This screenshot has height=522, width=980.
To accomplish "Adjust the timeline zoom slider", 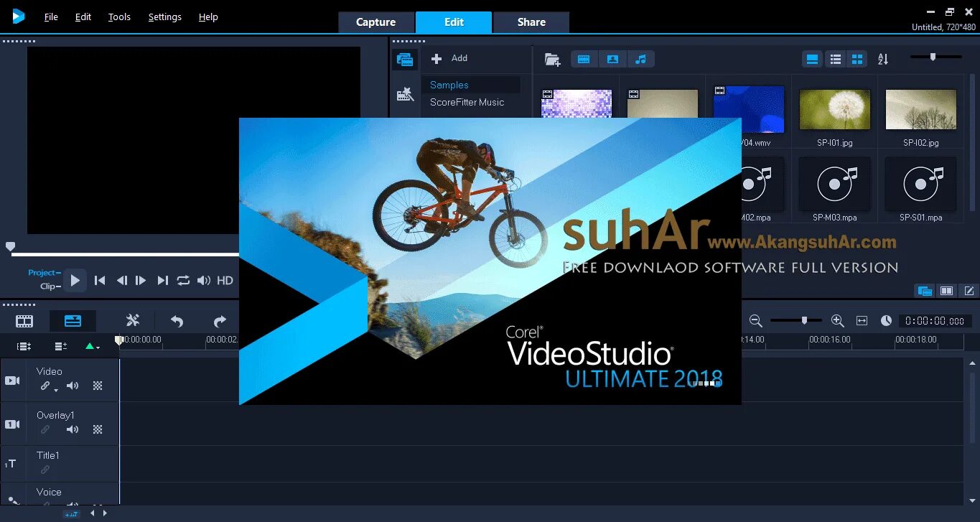I will pyautogui.click(x=804, y=320).
